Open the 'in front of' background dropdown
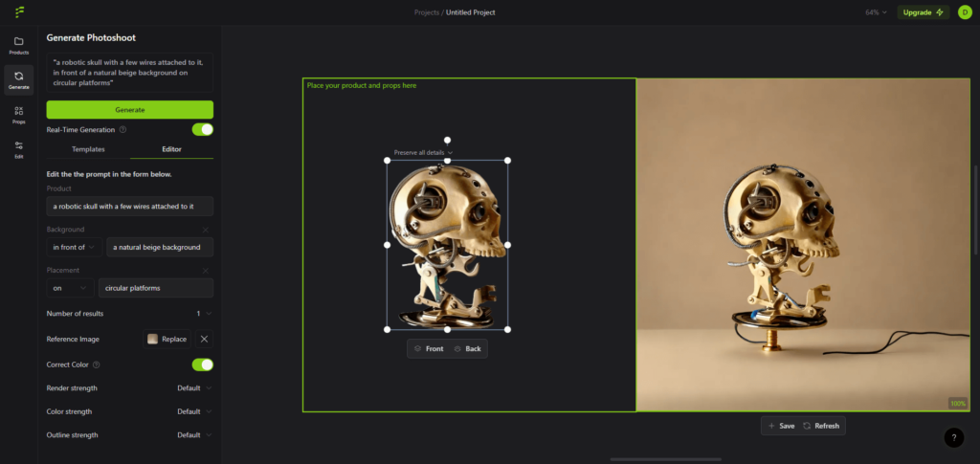The image size is (980, 464). [75, 247]
